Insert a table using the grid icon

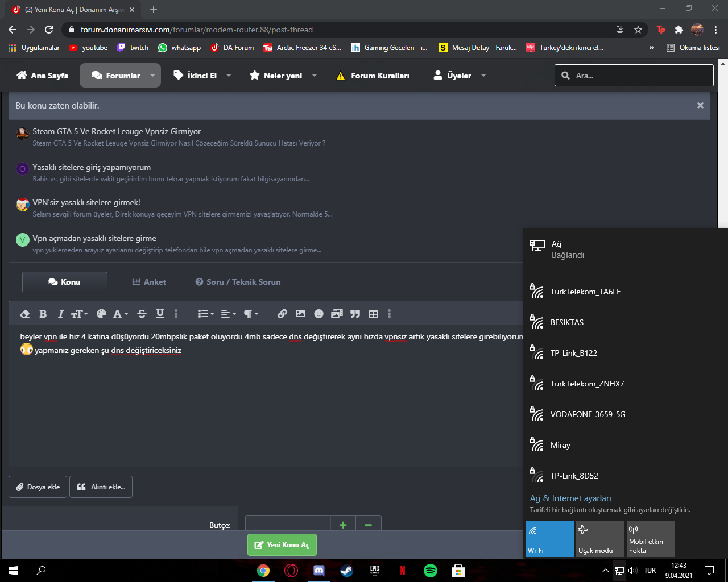373,314
